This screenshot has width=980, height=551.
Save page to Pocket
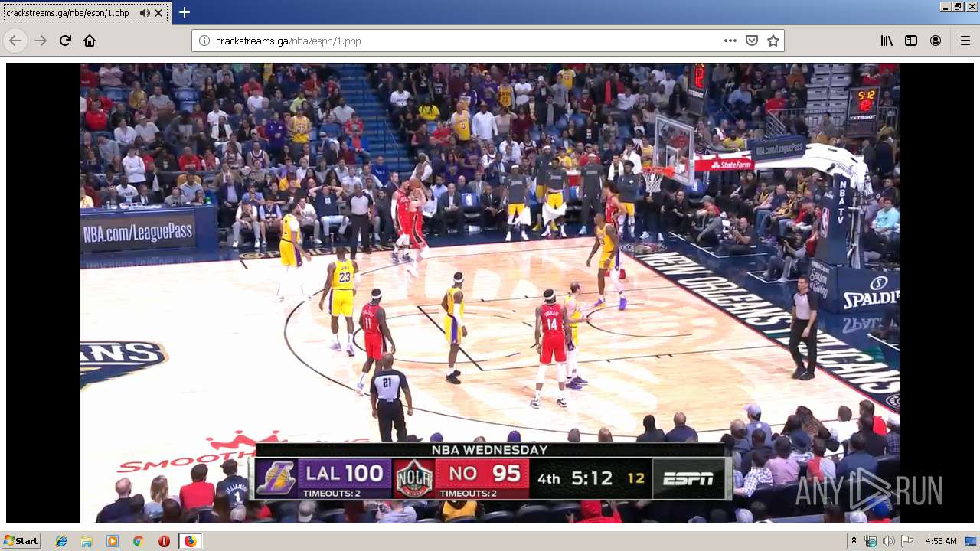point(752,41)
